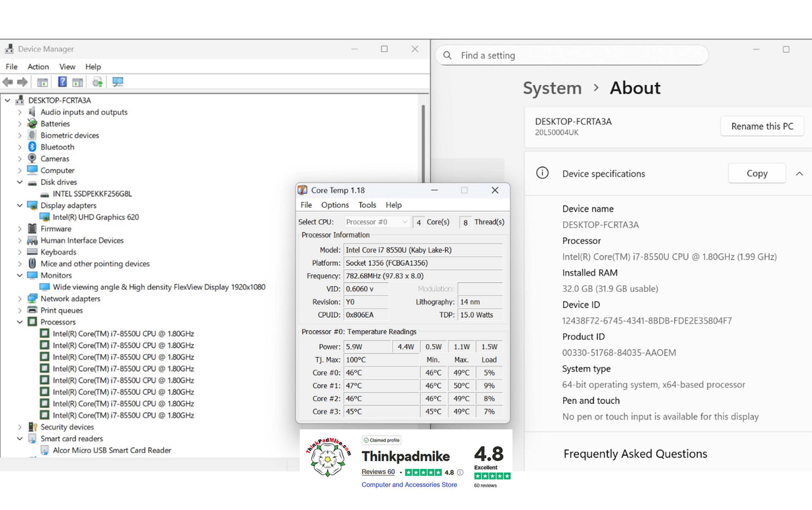Click the Print queues printer icon

tap(32, 310)
